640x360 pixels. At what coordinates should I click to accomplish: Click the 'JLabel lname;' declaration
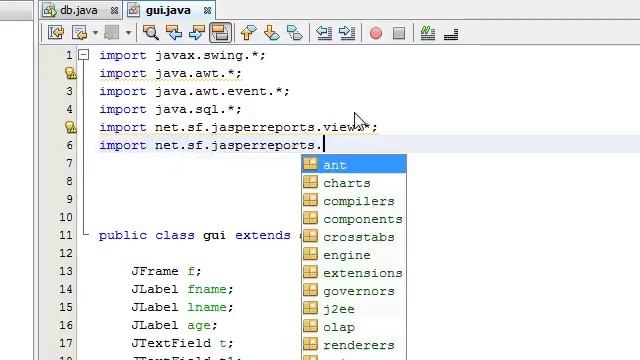[x=182, y=307]
